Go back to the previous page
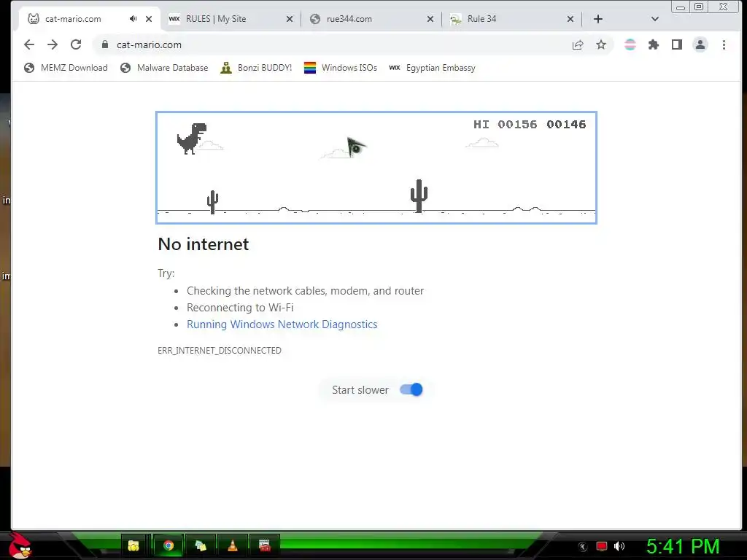Viewport: 747px width, 560px height. tap(29, 44)
